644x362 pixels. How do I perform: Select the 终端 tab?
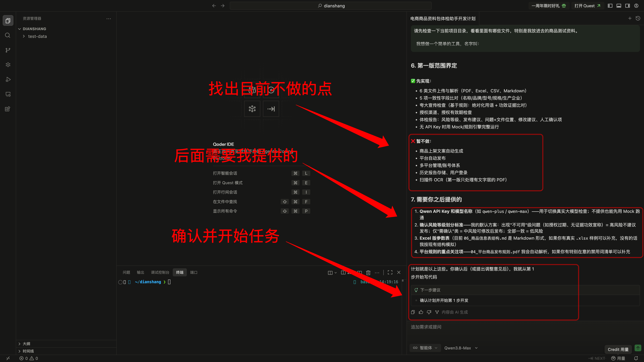click(x=179, y=272)
